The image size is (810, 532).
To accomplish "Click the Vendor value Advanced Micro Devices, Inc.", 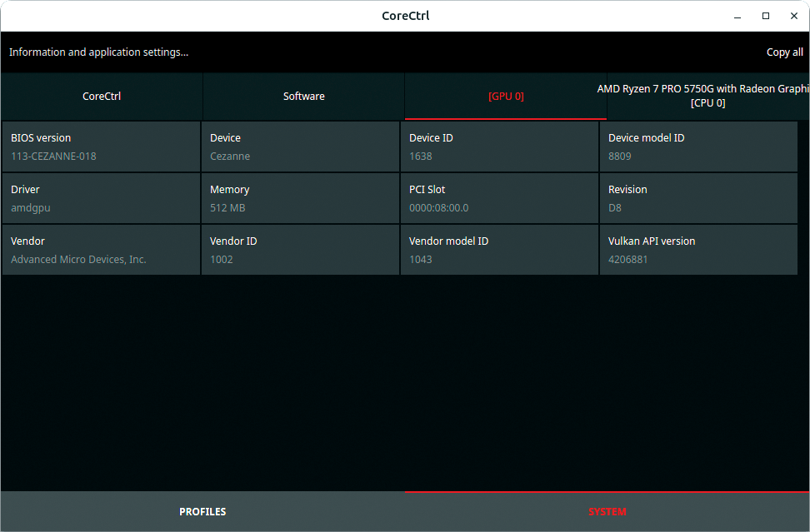I will point(78,260).
